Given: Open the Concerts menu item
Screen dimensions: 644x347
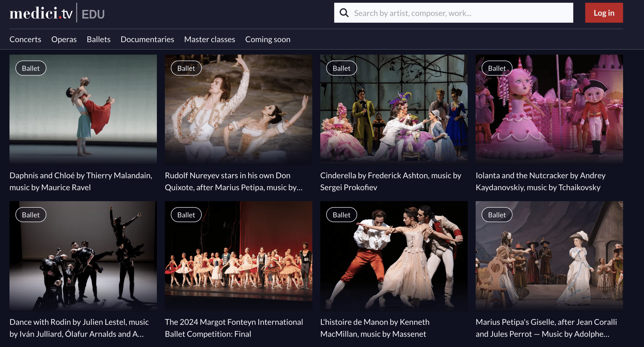Looking at the screenshot, I should point(25,39).
